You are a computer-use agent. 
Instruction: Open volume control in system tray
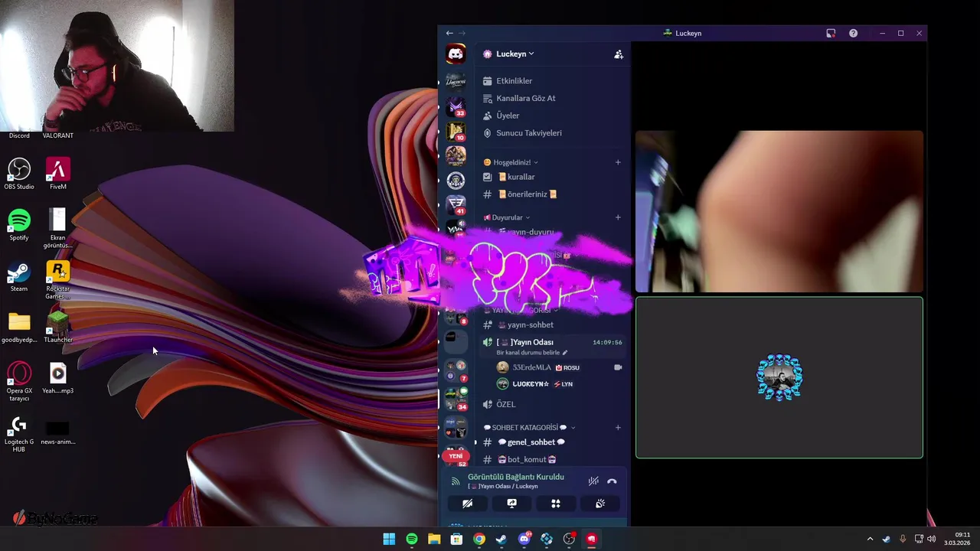click(932, 539)
